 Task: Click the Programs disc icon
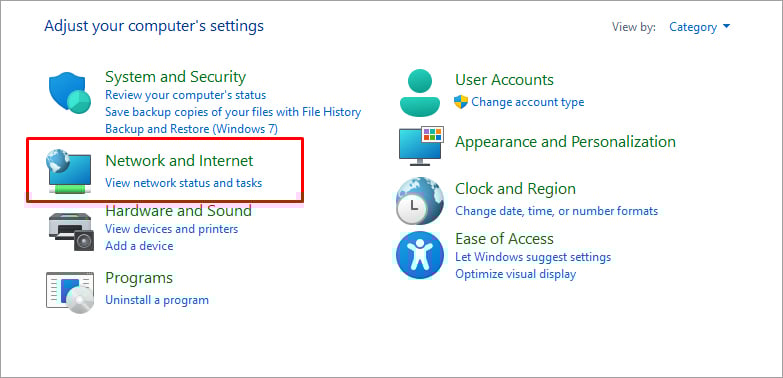[70, 293]
